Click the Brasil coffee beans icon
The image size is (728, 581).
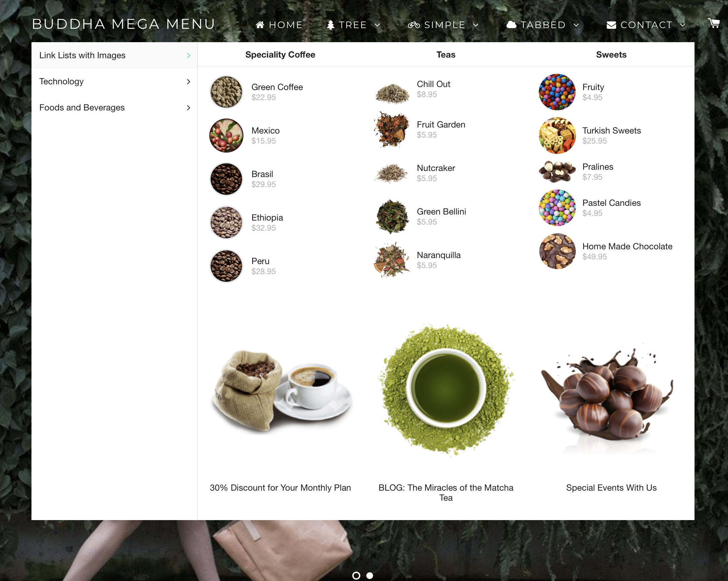click(x=226, y=178)
